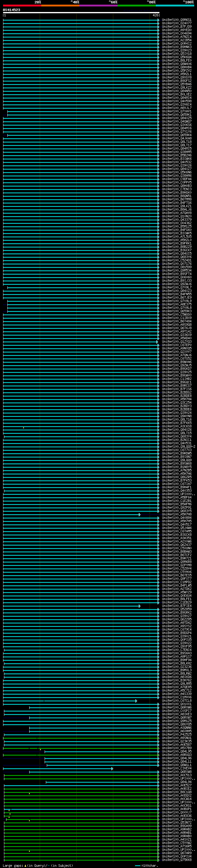
Task: Open hit UniRef100_A9YED0
Action: pos(176,30)
